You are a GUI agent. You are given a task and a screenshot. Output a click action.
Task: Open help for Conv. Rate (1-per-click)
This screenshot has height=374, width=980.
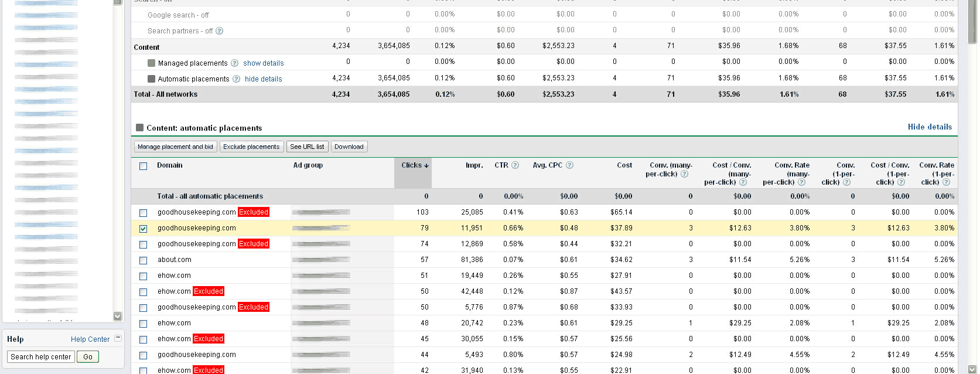[946, 182]
